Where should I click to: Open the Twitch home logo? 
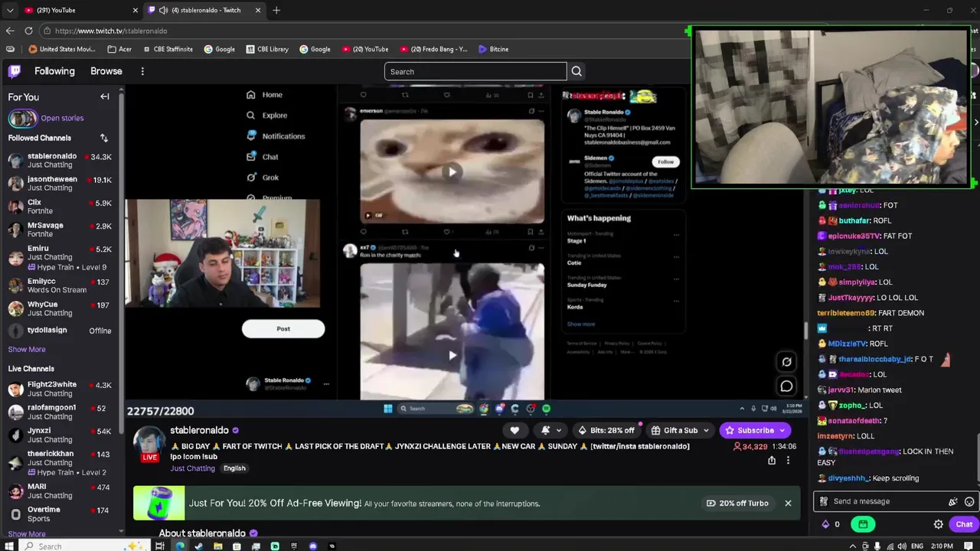tap(15, 71)
